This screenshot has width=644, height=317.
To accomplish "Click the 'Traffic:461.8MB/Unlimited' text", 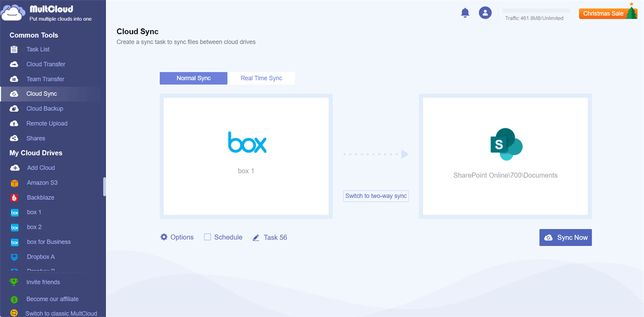I will coord(534,18).
